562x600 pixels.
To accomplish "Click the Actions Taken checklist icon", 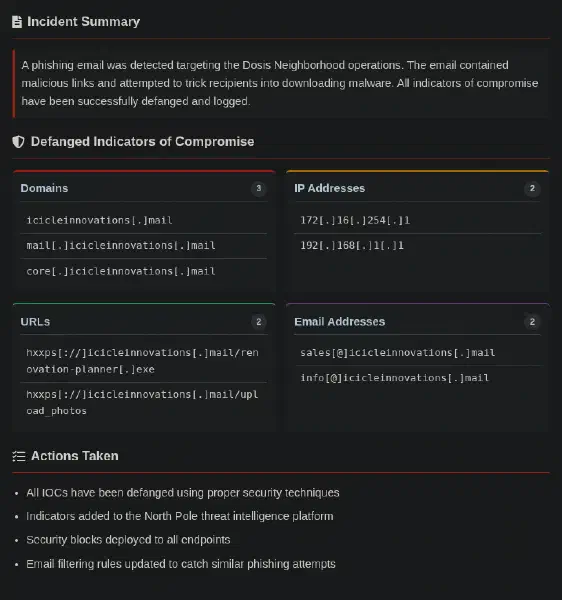I will 19,456.
